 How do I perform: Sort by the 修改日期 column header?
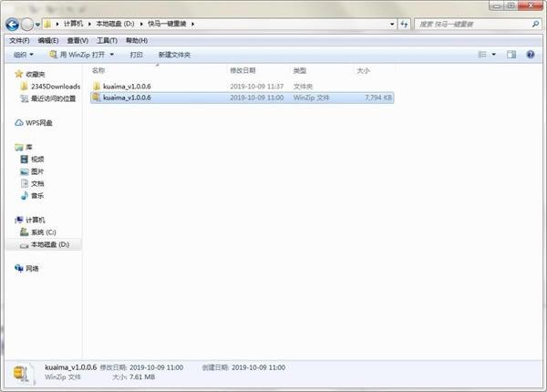tap(243, 71)
